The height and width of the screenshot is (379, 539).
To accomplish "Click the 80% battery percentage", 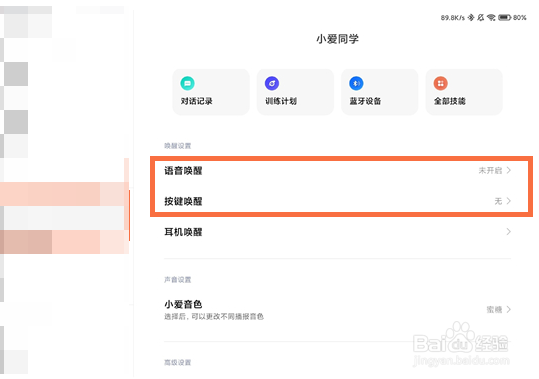I will point(520,18).
